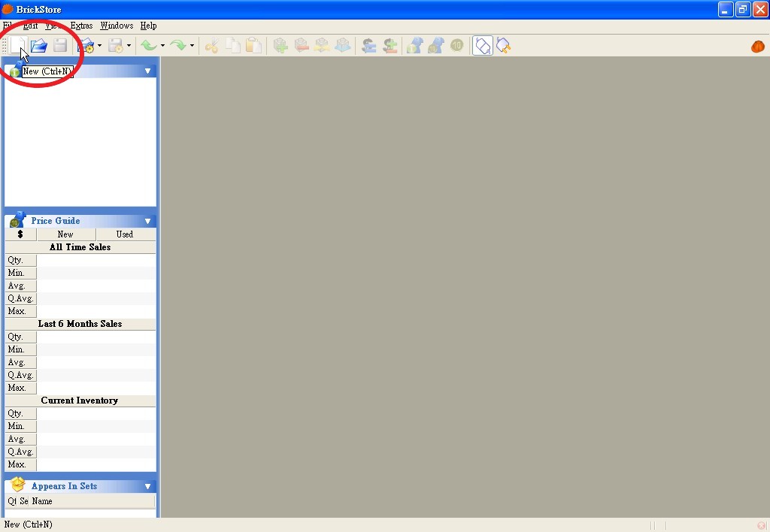
Task: Click the Cut scissors icon
Action: [x=211, y=46]
